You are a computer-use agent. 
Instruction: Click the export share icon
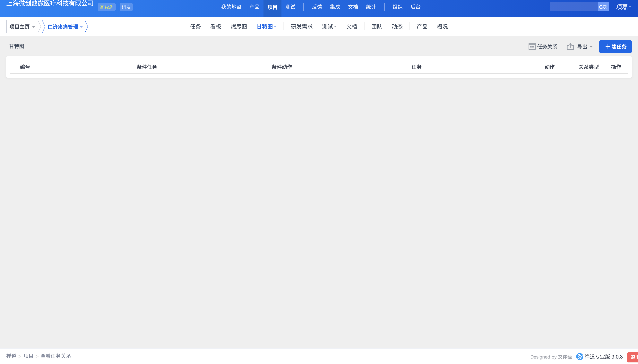pyautogui.click(x=570, y=46)
